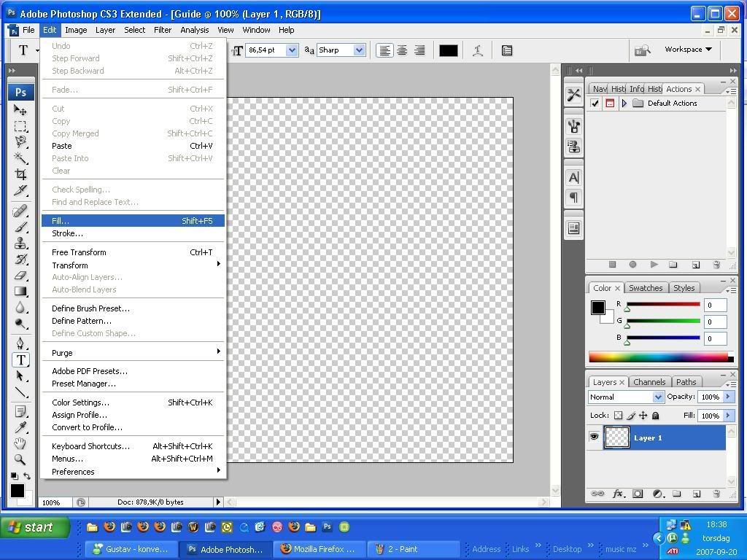Image resolution: width=747 pixels, height=560 pixels.
Task: Open the Transform submenu
Action: (133, 265)
